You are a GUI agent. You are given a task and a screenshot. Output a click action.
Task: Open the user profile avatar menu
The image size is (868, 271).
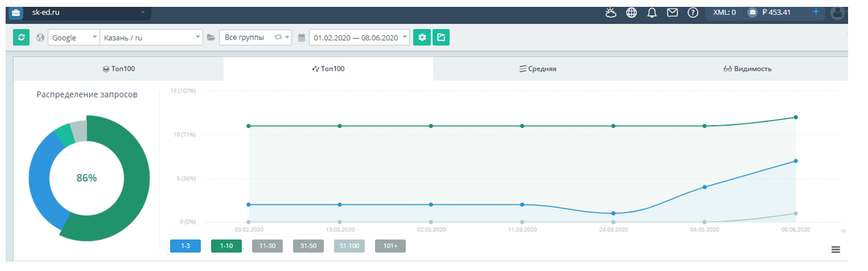[x=838, y=12]
